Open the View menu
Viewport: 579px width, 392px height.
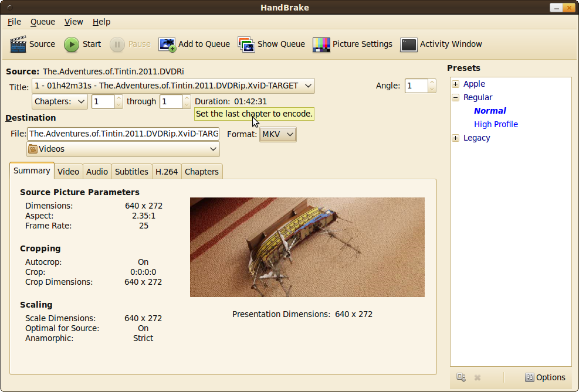tap(73, 22)
